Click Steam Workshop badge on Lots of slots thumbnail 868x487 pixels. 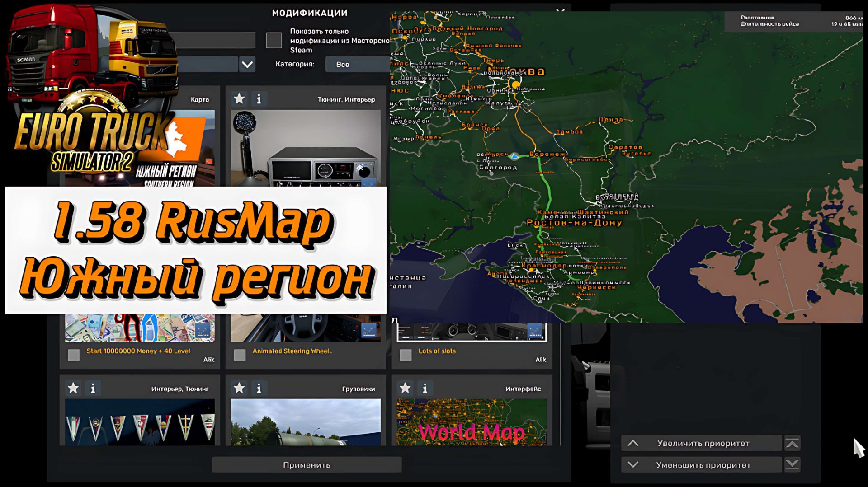[x=535, y=331]
